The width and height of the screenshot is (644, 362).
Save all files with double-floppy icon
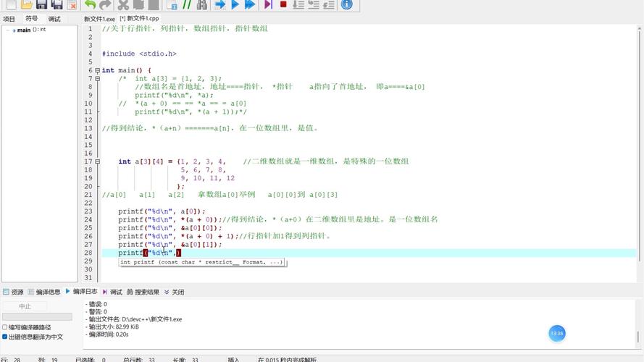pyautogui.click(x=57, y=4)
